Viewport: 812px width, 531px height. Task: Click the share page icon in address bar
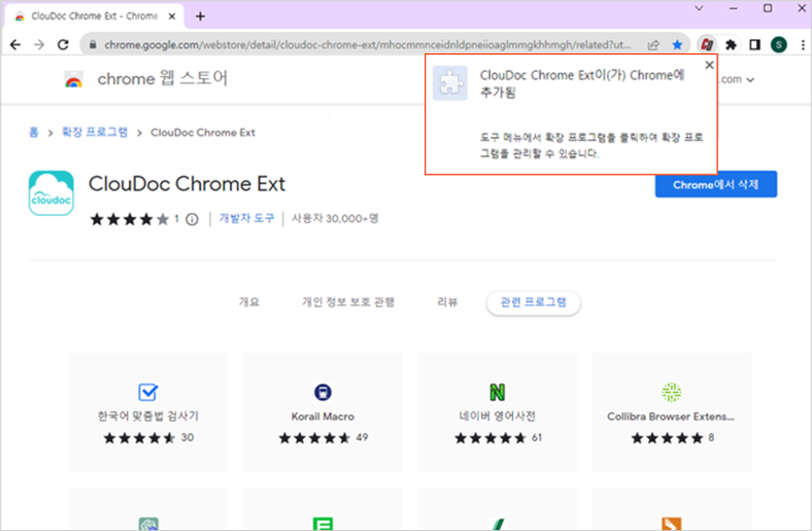[x=654, y=45]
